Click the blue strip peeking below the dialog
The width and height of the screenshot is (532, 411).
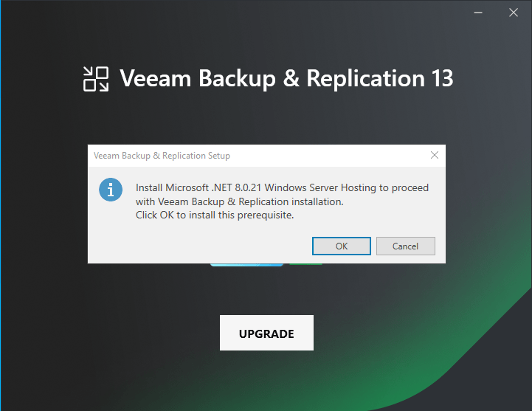[x=246, y=264]
